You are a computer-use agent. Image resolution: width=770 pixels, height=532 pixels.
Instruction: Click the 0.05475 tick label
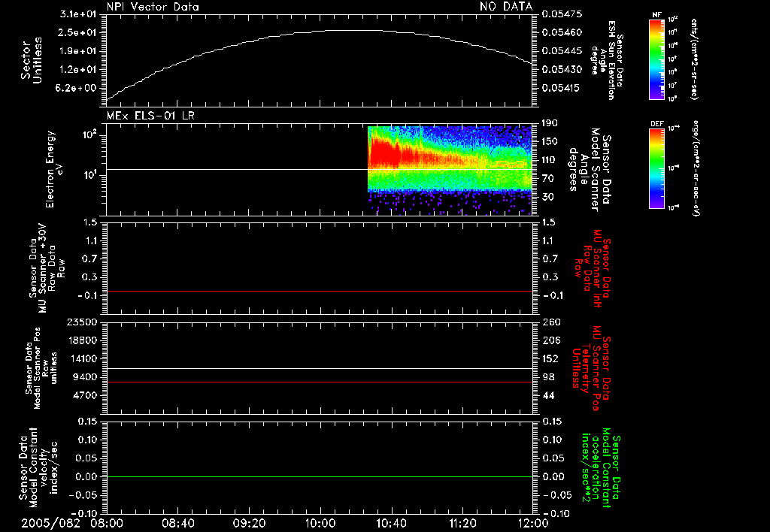pyautogui.click(x=562, y=14)
